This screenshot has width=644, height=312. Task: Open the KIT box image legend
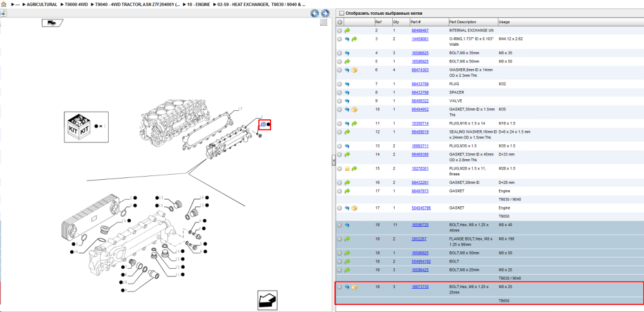click(x=86, y=126)
